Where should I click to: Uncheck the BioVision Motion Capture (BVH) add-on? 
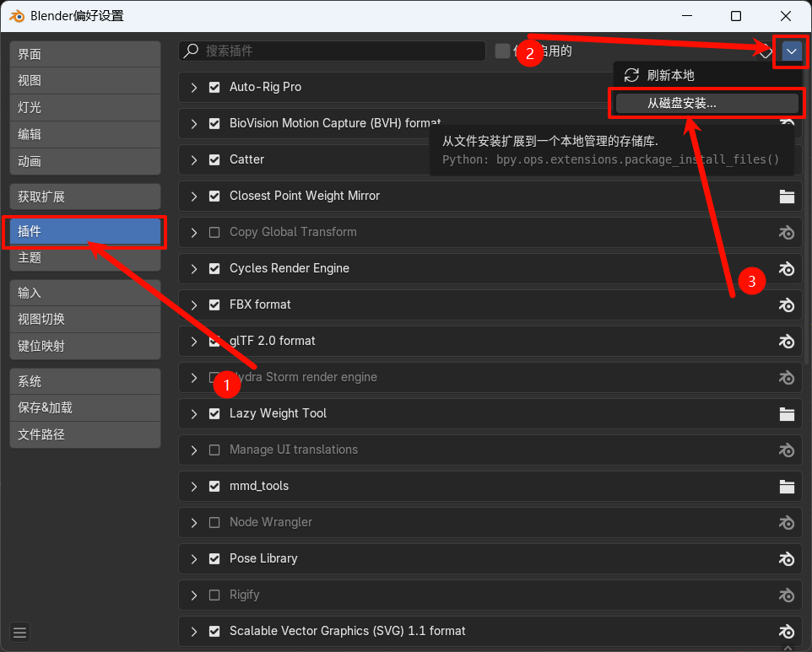pos(214,124)
